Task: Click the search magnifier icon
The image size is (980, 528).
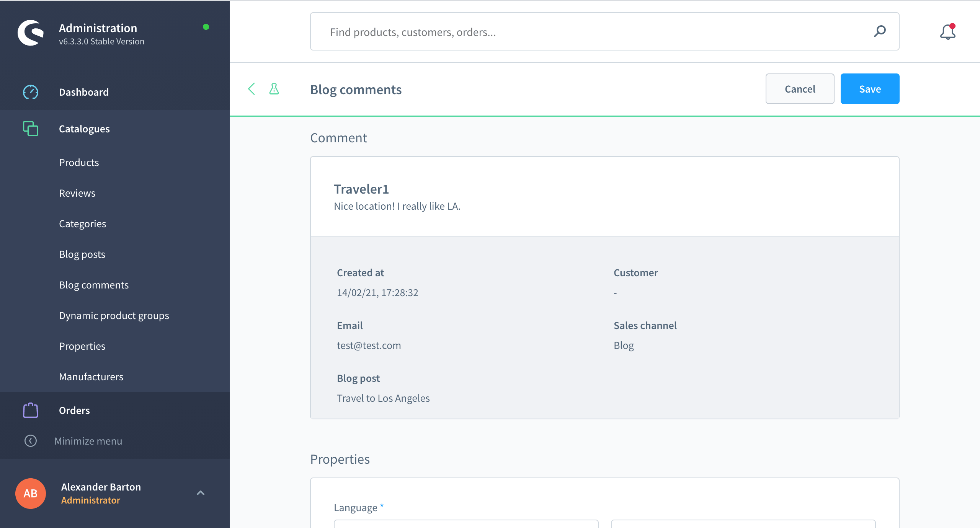Action: point(880,31)
